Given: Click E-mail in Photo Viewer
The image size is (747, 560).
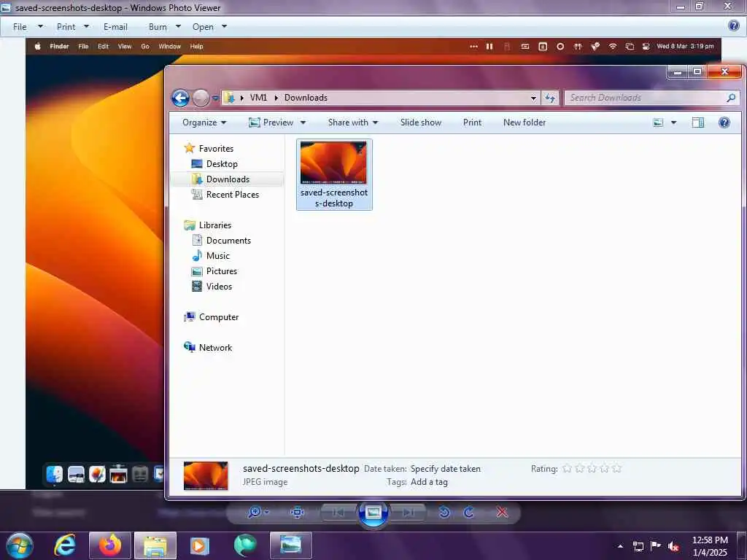Looking at the screenshot, I should (115, 27).
